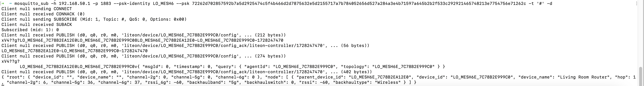Click the terminal vertical scrollbar thumb
Screen dimensions: 644x86
coord(640,76)
